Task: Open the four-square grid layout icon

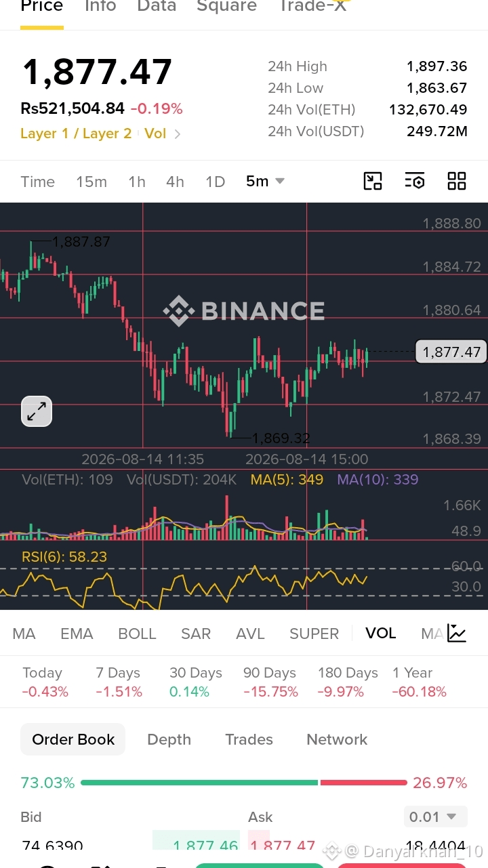Action: (457, 181)
